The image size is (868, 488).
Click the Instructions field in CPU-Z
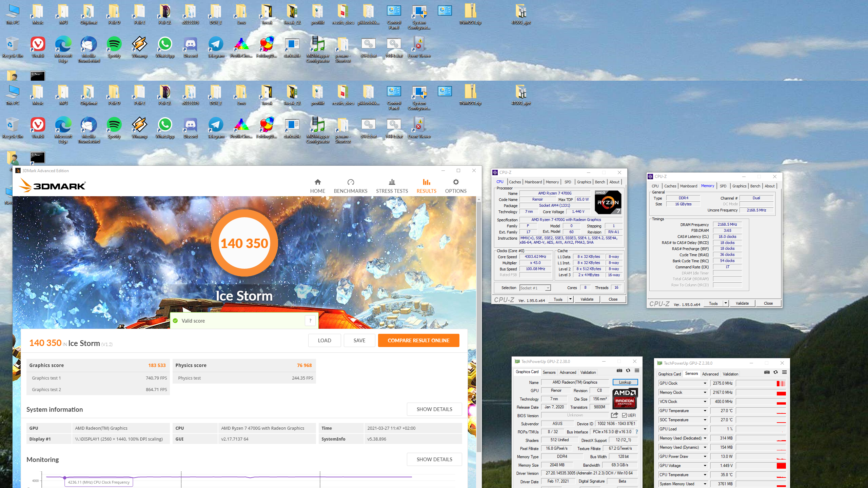[571, 240]
